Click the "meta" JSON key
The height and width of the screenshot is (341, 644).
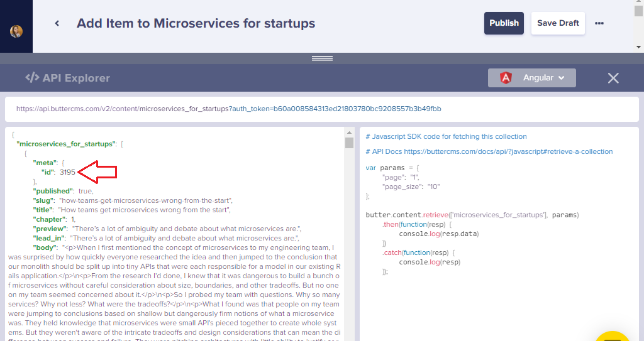[45, 163]
